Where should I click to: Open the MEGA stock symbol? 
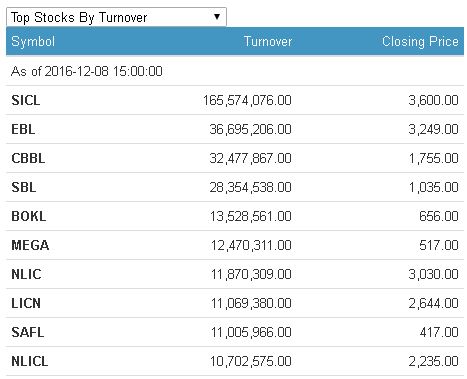pyautogui.click(x=30, y=245)
